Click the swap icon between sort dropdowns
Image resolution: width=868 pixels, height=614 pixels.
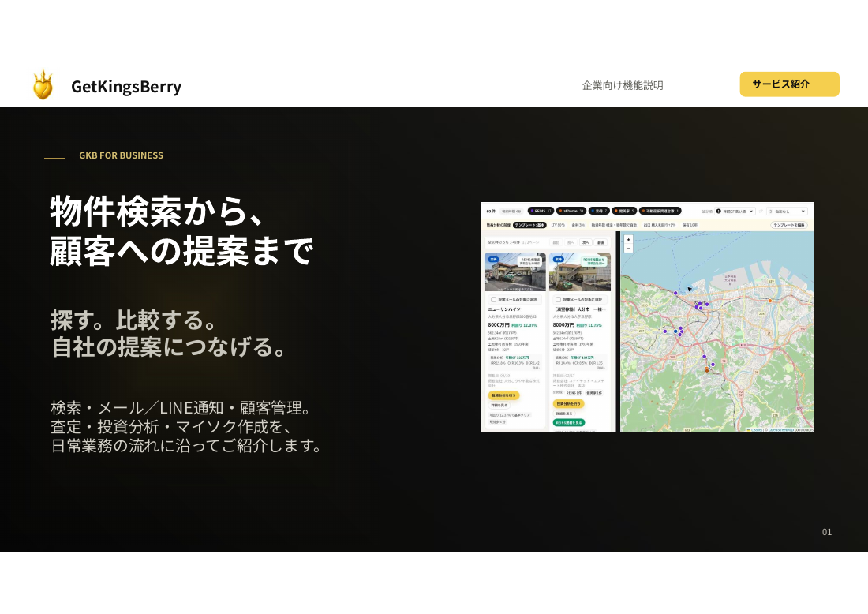761,211
